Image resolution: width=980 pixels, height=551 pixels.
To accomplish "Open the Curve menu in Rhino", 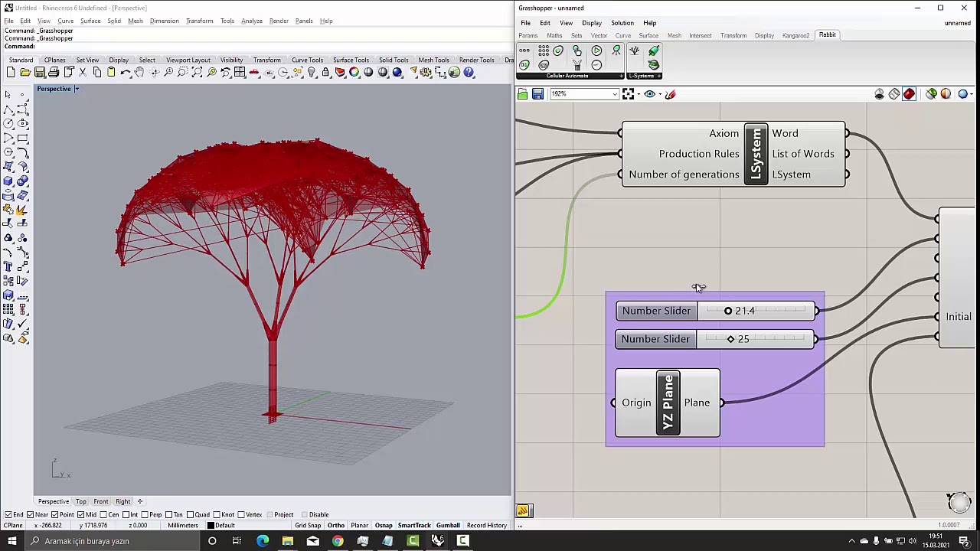I will pos(65,21).
